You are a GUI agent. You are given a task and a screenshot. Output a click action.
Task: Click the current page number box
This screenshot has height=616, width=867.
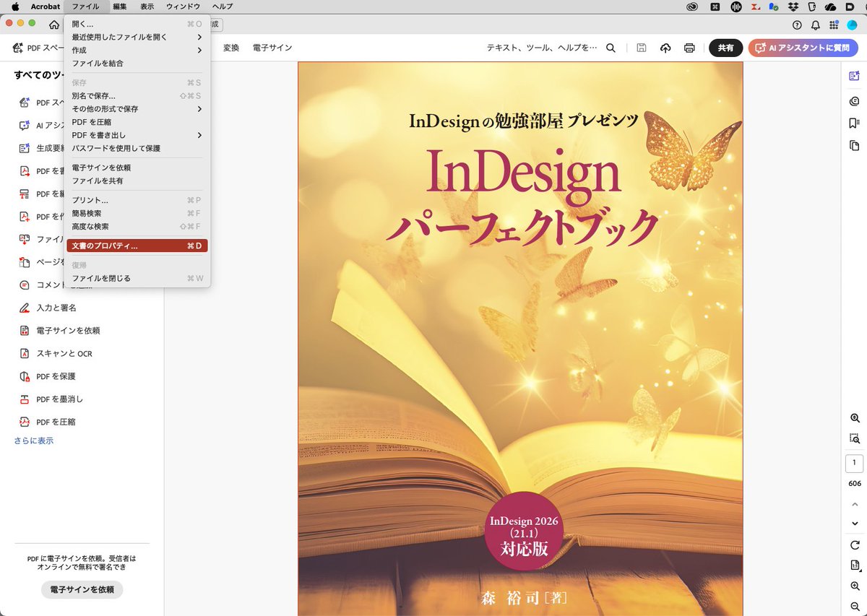(854, 463)
